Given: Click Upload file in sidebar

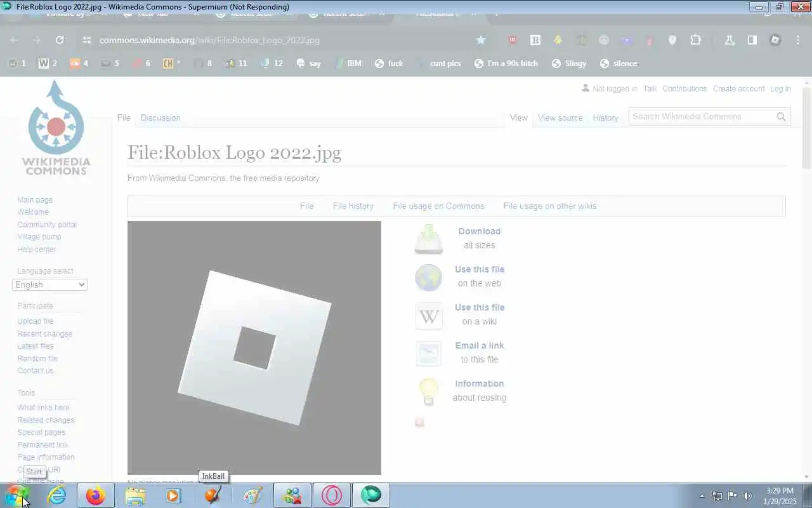Looking at the screenshot, I should tap(35, 321).
